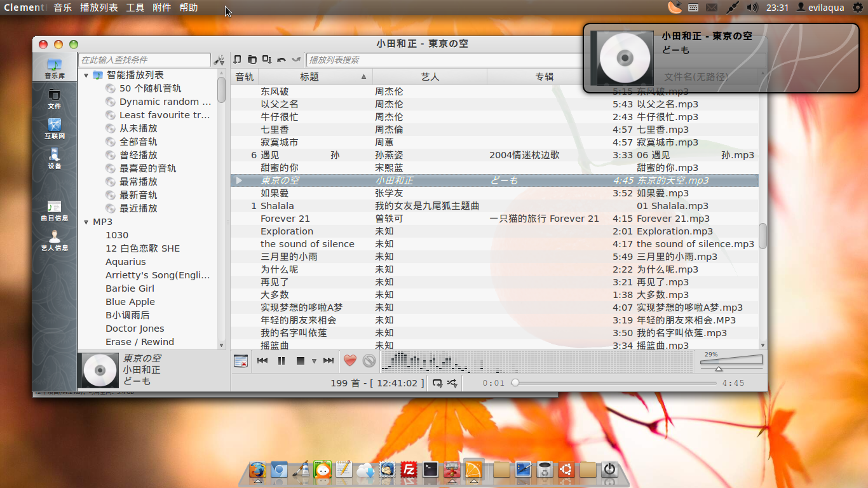Open the Terminal from the dock
The width and height of the screenshot is (868, 488).
(430, 470)
